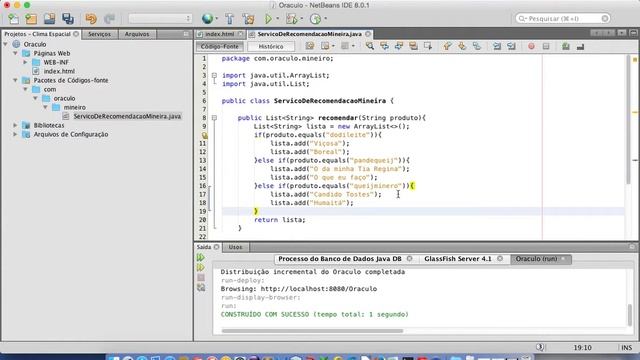Collapse the import block fold on line 3
This screenshot has width=640, height=360.
click(214, 76)
